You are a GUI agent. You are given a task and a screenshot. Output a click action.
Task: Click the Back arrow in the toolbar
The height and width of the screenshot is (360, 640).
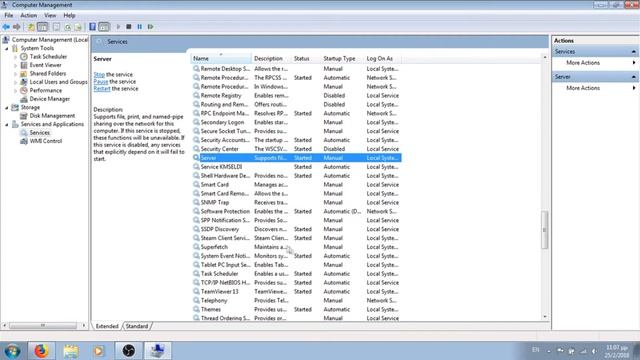pos(6,27)
